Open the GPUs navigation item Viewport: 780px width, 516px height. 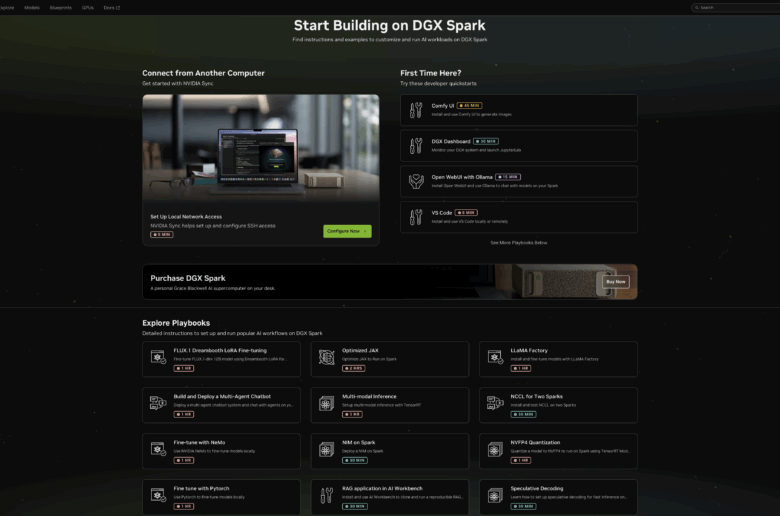(88, 7)
